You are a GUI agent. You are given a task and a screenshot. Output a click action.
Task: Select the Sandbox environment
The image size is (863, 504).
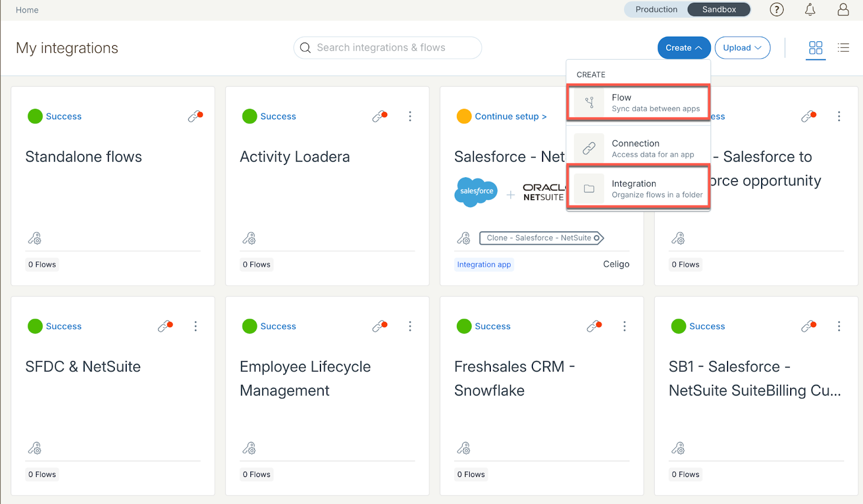pyautogui.click(x=719, y=9)
